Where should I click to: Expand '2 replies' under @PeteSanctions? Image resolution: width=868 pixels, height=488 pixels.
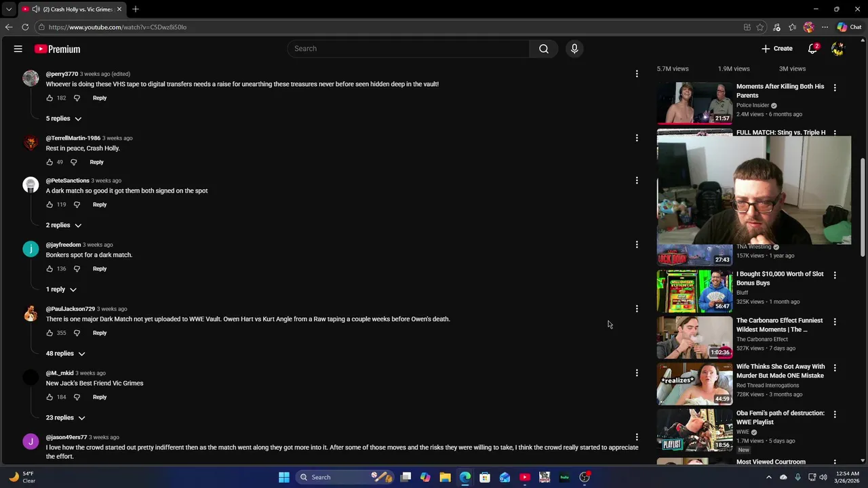coord(64,225)
